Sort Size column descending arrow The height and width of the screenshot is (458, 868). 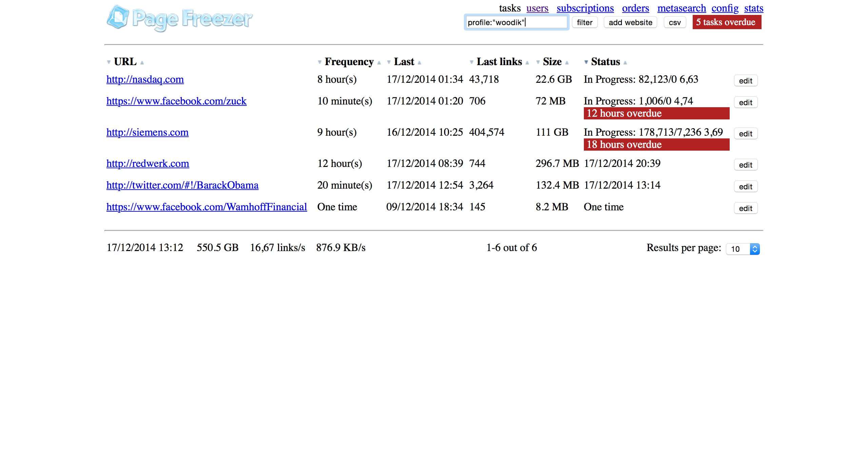538,62
